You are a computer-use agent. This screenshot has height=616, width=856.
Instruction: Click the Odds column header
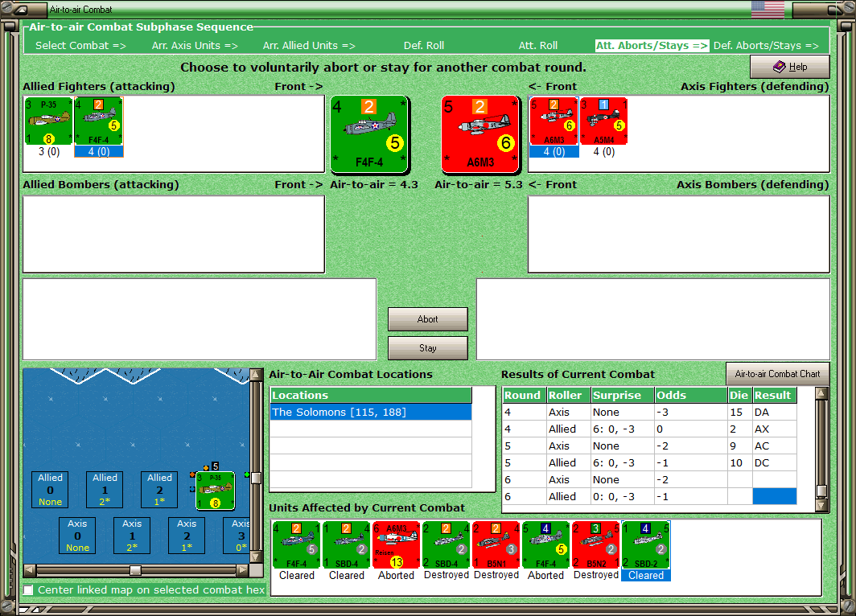(690, 395)
